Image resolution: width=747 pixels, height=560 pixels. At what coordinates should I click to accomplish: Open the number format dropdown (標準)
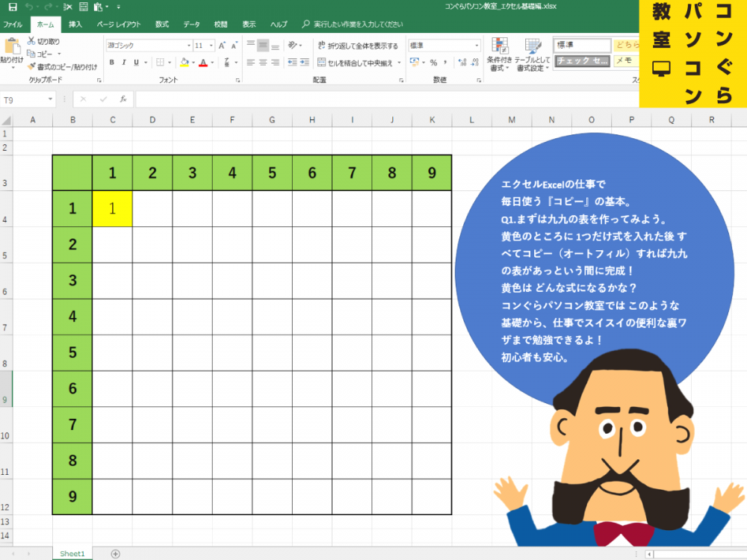coord(477,46)
